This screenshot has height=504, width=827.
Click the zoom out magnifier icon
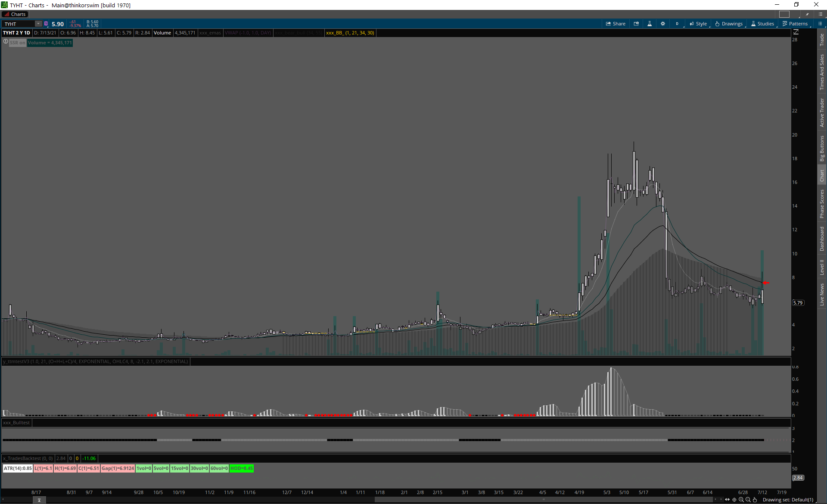coord(748,500)
